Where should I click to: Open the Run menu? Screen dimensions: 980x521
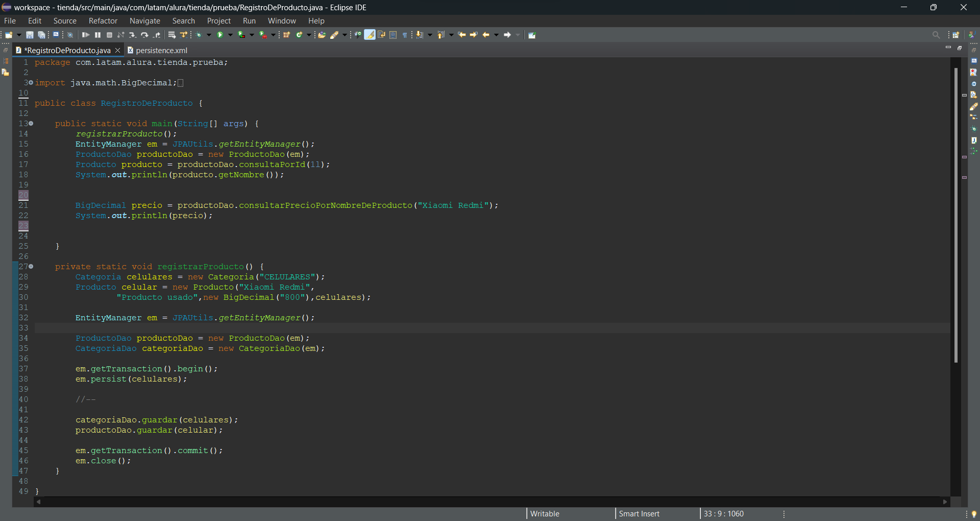(249, 21)
